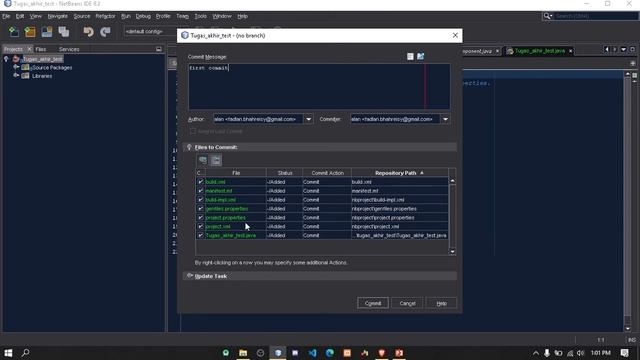Click the Cancel button in commit dialog
The width and height of the screenshot is (640, 360).
tap(407, 303)
